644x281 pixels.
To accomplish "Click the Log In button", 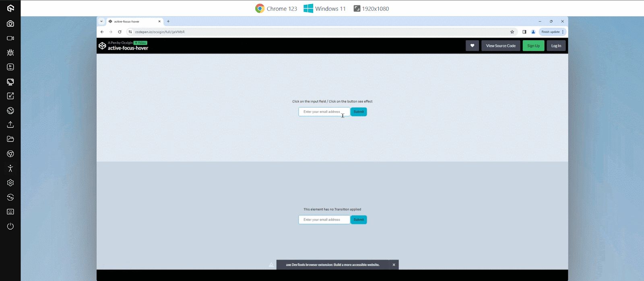I will click(x=556, y=46).
